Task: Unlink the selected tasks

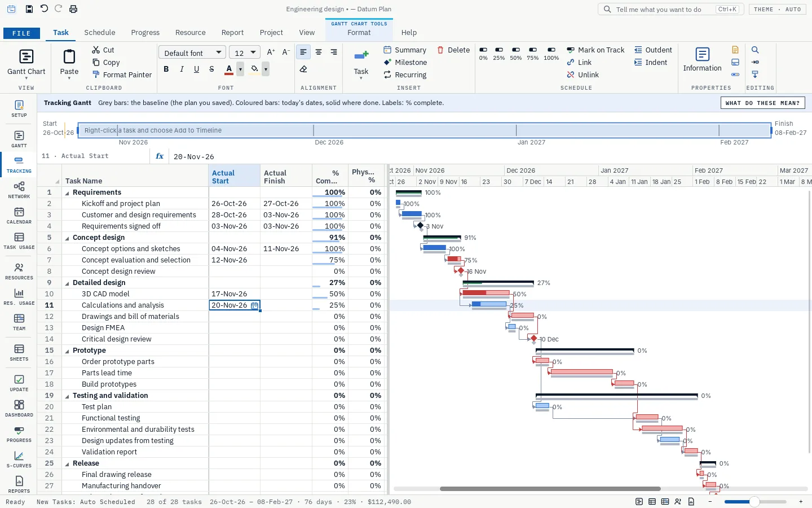Action: point(583,75)
